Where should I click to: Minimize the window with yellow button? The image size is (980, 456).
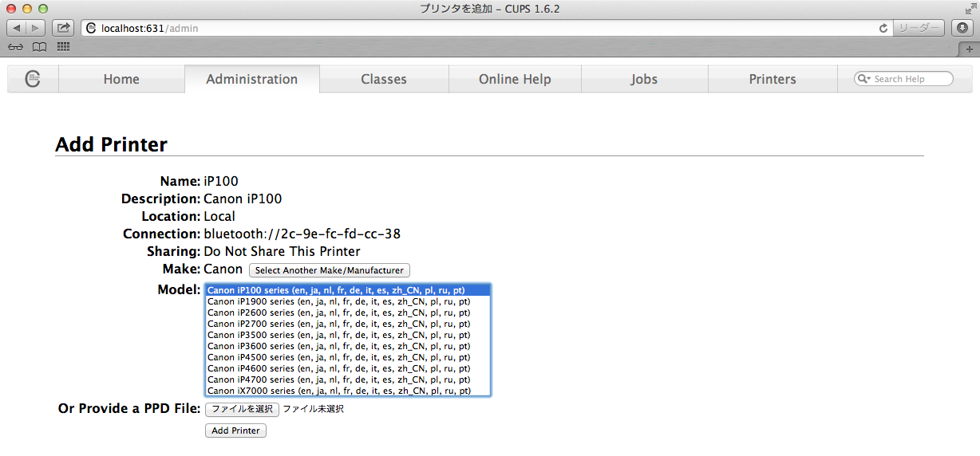27,9
